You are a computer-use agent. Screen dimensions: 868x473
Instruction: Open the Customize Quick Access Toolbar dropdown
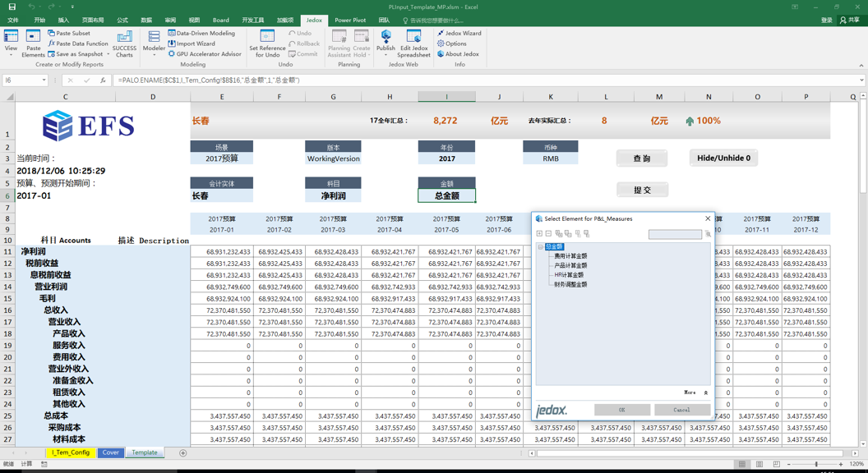point(72,7)
